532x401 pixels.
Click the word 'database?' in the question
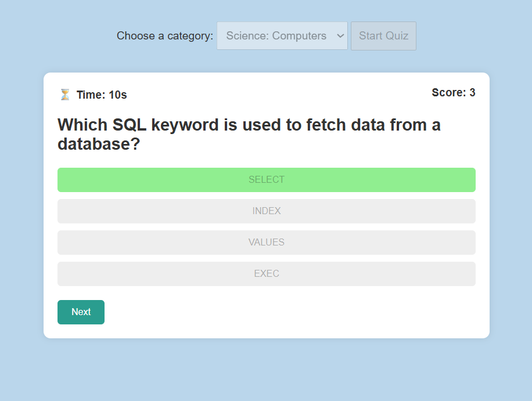click(99, 144)
